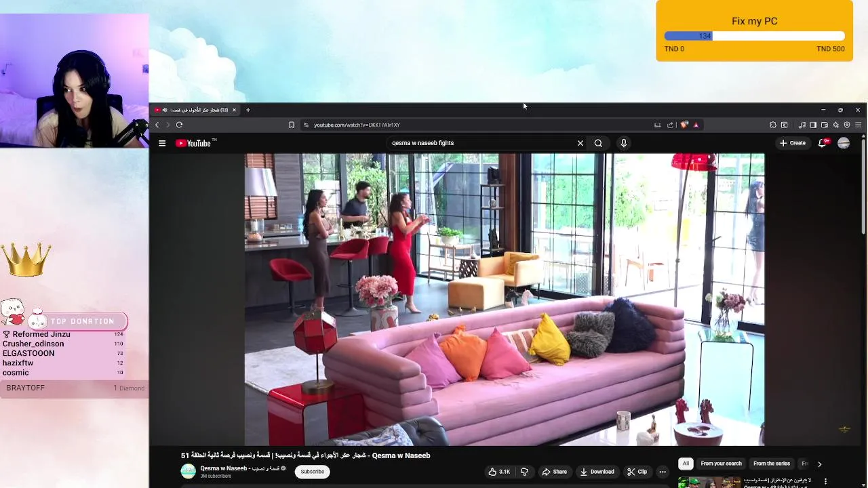868x488 pixels.
Task: Start voice search with the microphone
Action: click(623, 143)
